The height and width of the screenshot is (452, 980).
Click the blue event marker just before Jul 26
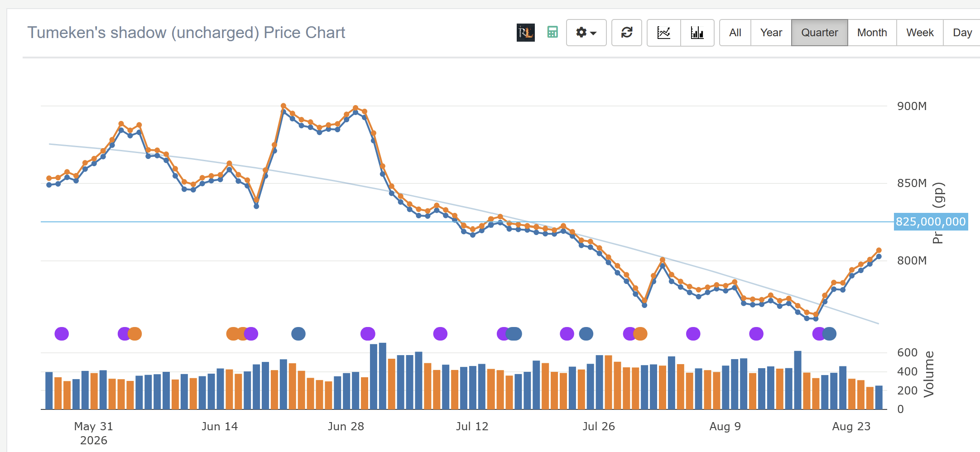pyautogui.click(x=586, y=334)
